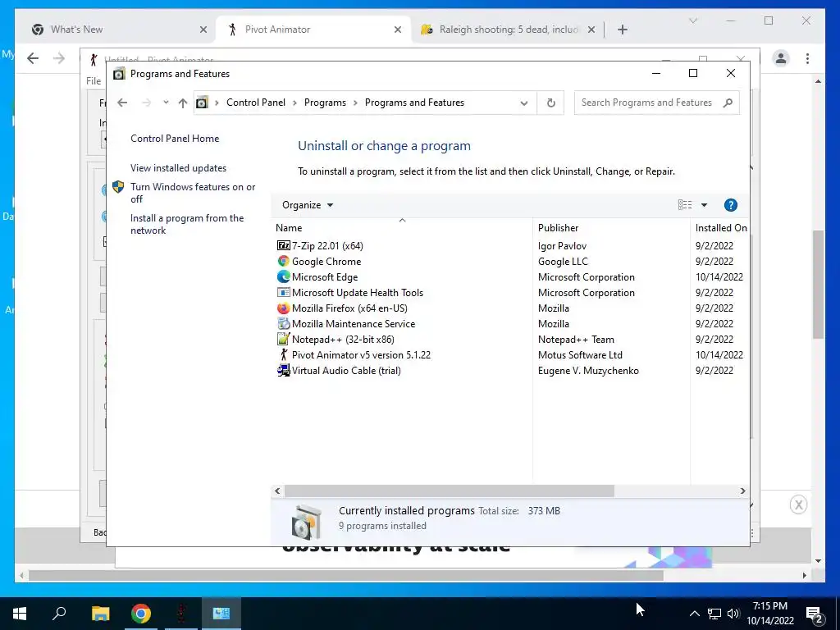Click Control Panel breadcrumb
840x630 pixels.
tap(256, 103)
